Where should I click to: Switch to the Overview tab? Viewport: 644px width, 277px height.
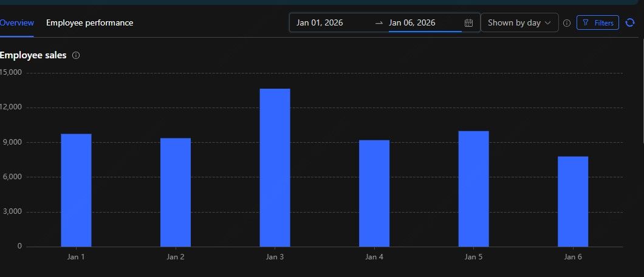[16, 23]
